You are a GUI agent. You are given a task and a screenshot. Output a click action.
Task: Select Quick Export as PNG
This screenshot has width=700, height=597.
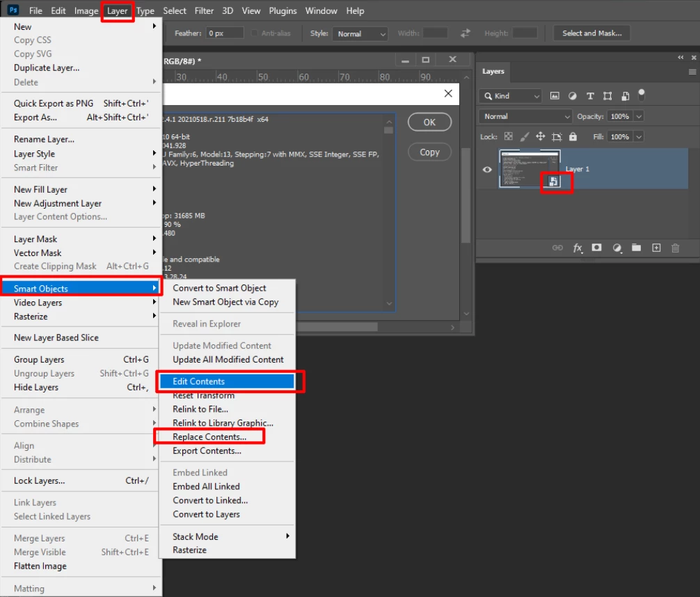pos(81,103)
